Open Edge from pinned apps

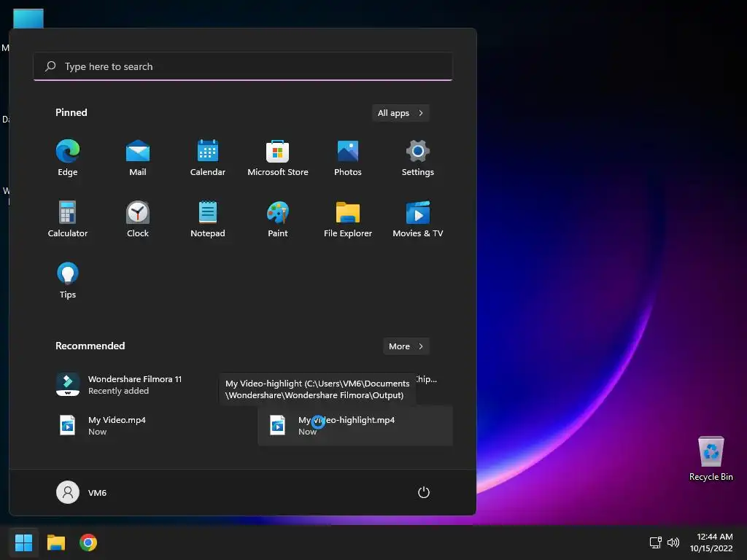tap(68, 158)
